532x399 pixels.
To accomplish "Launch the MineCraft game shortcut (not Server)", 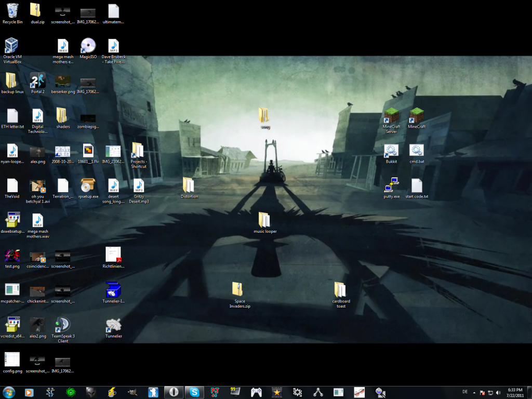I will [417, 118].
